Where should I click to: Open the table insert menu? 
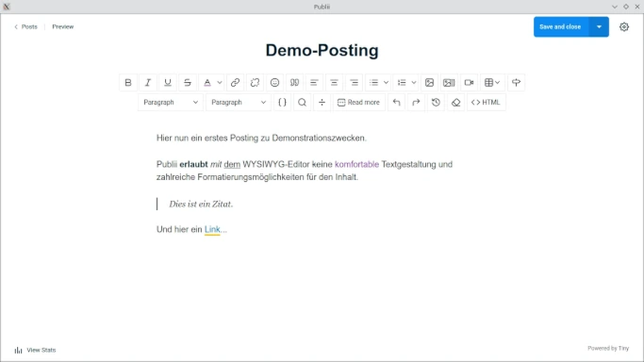point(492,83)
